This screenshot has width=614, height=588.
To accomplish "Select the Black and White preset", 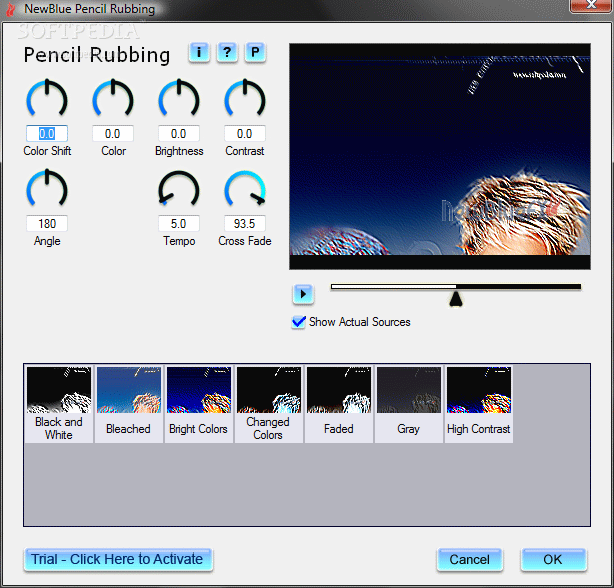I will click(x=59, y=404).
